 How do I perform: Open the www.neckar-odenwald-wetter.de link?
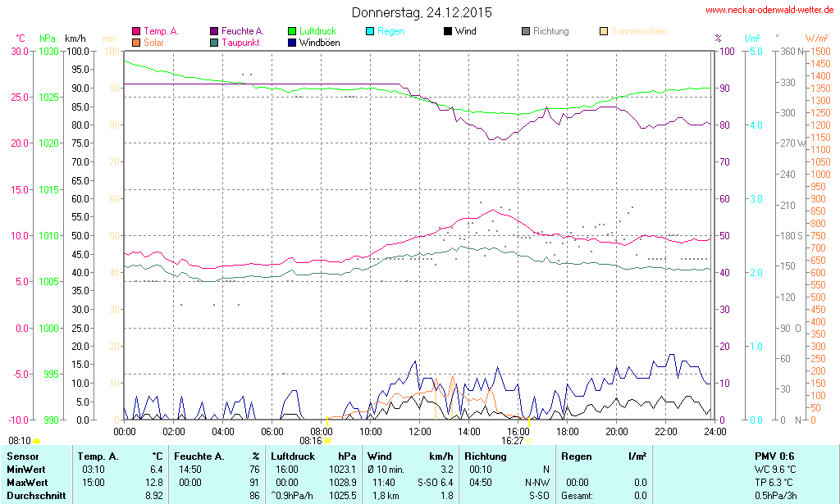[x=770, y=11]
